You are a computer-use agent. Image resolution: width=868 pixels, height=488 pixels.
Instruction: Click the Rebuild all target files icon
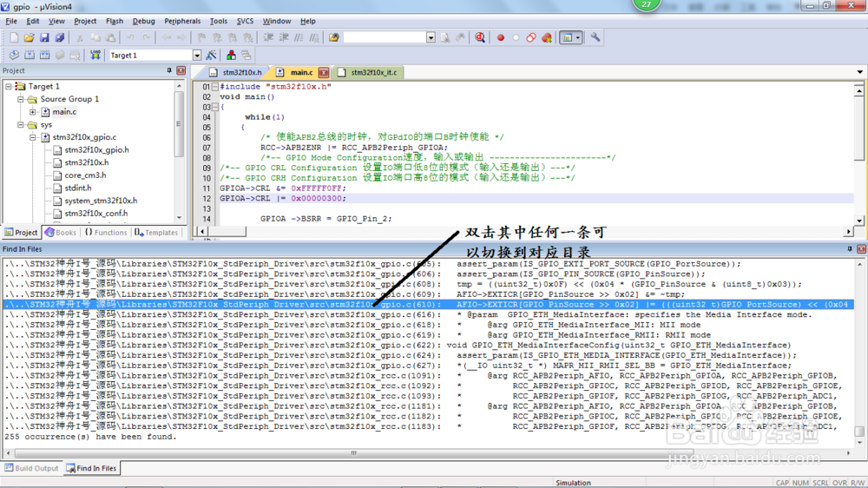click(x=45, y=56)
